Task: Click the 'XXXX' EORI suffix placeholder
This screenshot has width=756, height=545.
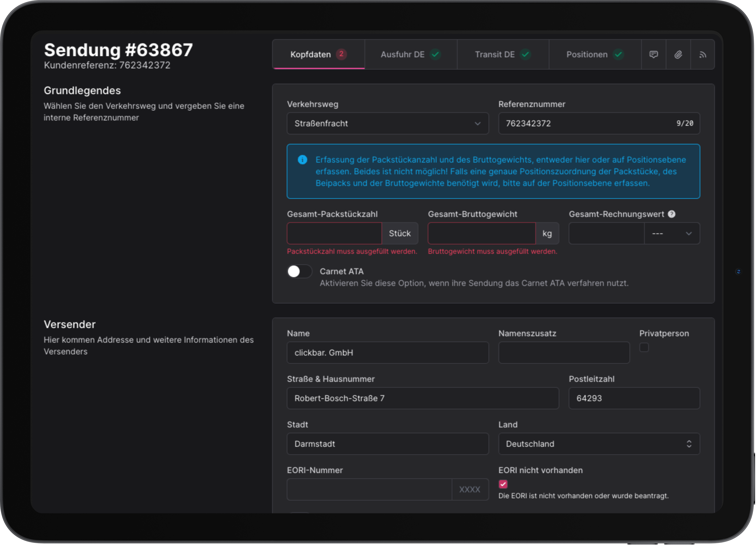Action: [x=470, y=489]
